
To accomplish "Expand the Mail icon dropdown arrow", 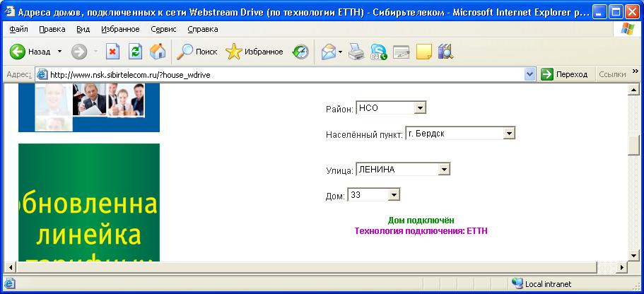I will [x=341, y=52].
